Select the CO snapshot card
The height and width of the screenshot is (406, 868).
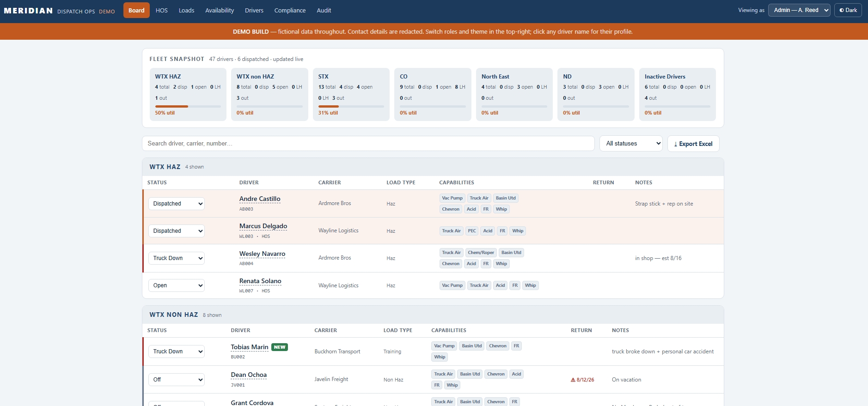pyautogui.click(x=433, y=94)
